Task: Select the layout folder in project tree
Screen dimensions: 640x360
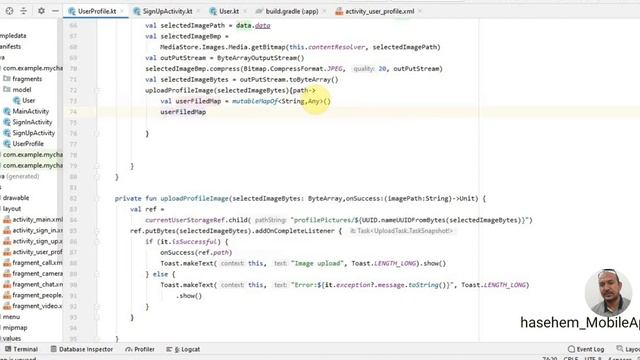Action: click(x=12, y=209)
